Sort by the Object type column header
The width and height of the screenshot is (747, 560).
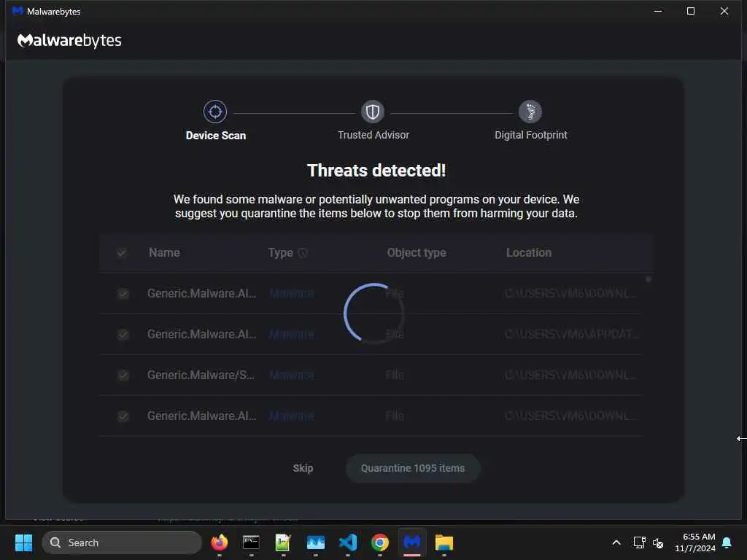click(417, 253)
